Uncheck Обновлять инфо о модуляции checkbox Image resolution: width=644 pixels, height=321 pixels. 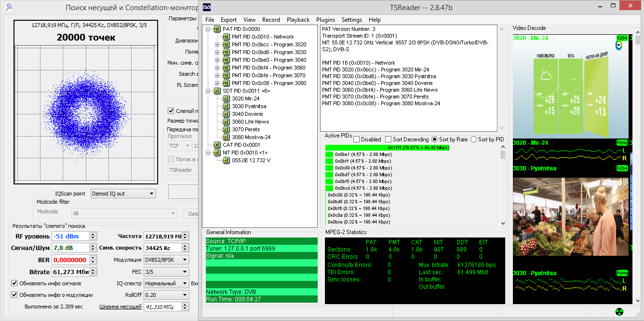pyautogui.click(x=14, y=295)
